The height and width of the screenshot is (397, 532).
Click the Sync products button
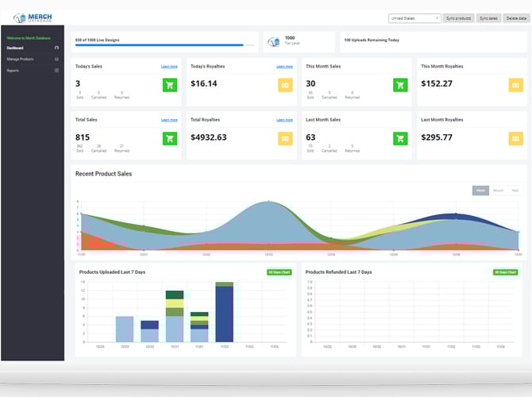coord(458,18)
